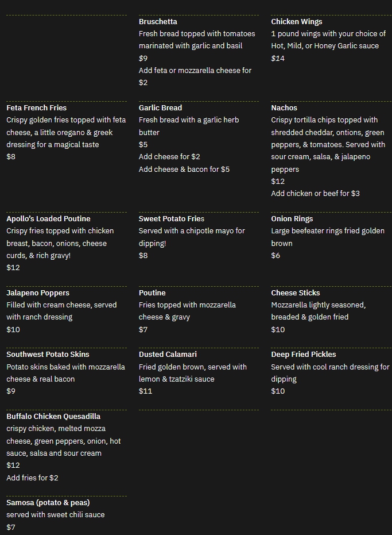Select the Deep Fried Pickles heading
Viewport: 392px width, 535px height.
[x=303, y=355]
